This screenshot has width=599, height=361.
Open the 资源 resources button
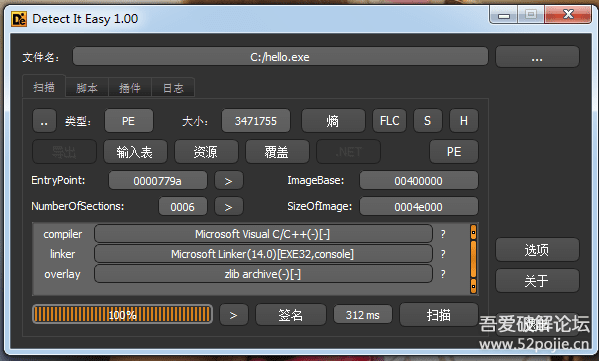[x=206, y=152]
